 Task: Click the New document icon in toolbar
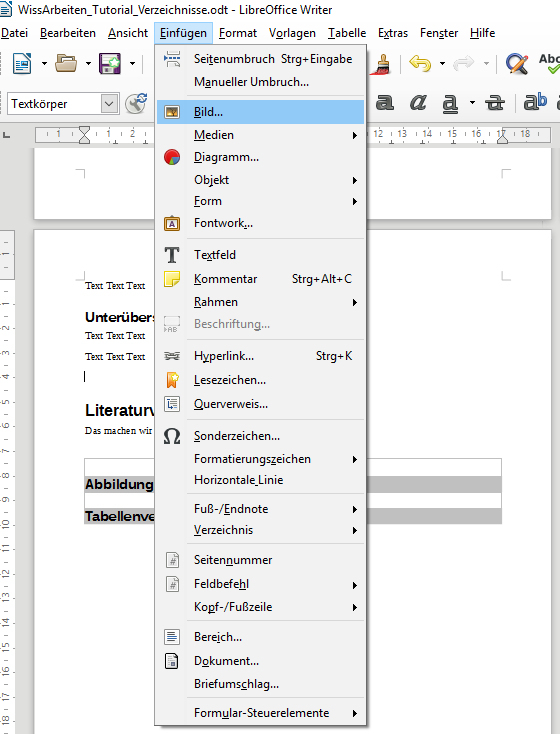22,63
